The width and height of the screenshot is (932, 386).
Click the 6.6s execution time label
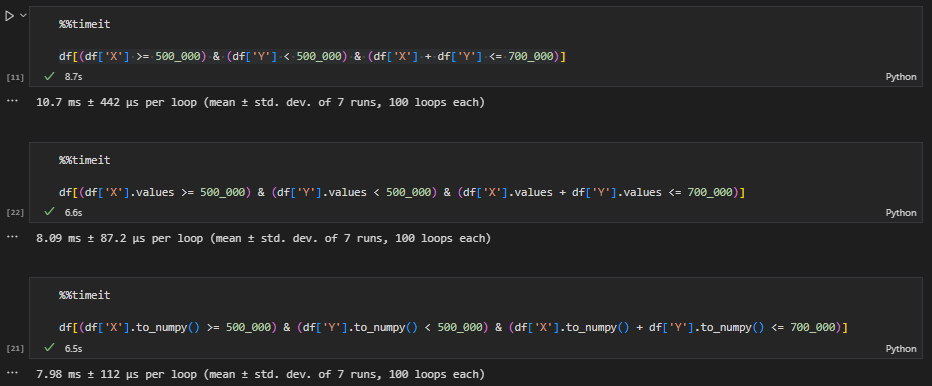coord(73,212)
